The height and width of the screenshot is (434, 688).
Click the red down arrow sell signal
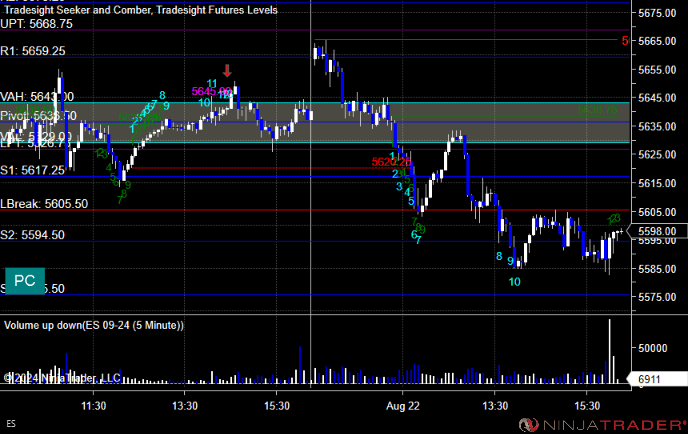[227, 71]
